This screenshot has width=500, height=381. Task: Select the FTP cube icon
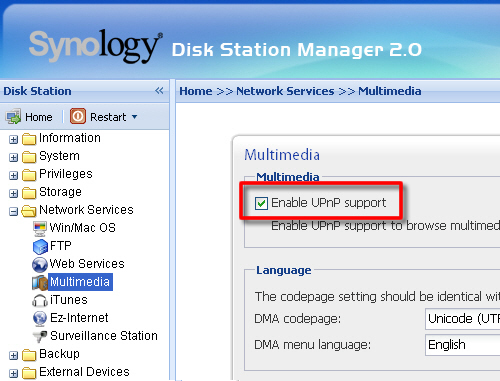[40, 246]
